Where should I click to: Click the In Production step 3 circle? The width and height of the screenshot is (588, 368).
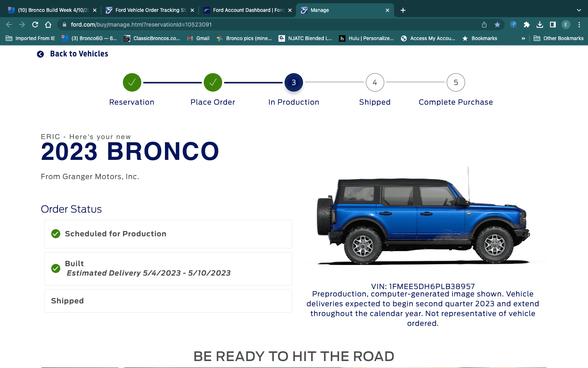click(x=294, y=83)
